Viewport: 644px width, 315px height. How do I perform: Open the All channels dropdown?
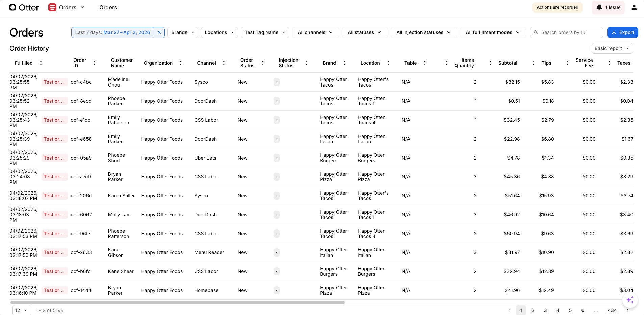pyautogui.click(x=315, y=32)
